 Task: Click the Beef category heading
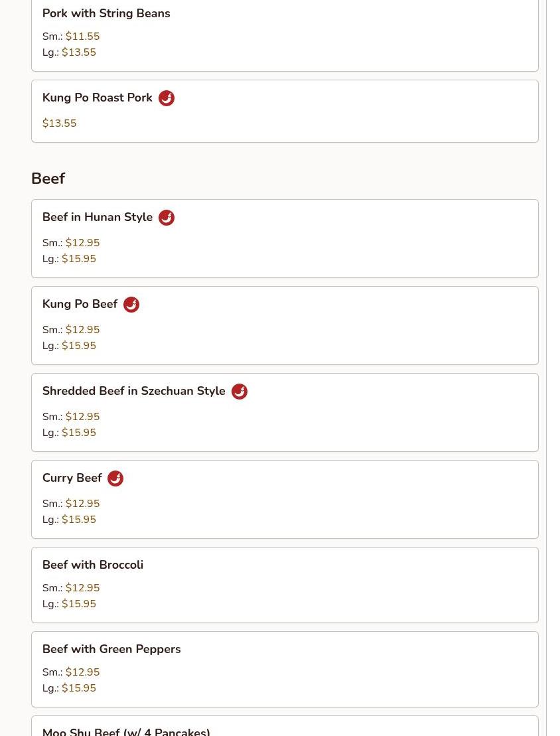click(48, 179)
